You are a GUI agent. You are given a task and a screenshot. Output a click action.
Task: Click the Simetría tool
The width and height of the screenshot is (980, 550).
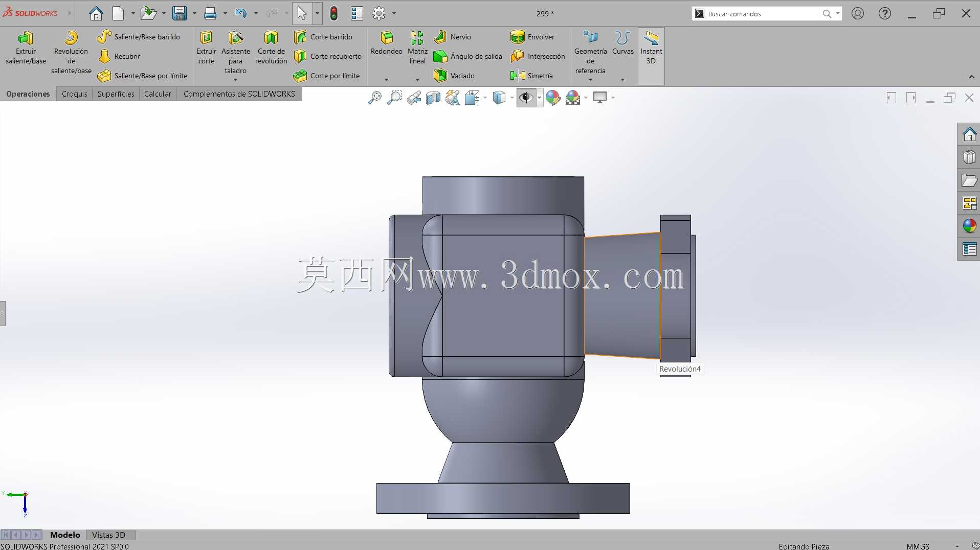pos(531,76)
